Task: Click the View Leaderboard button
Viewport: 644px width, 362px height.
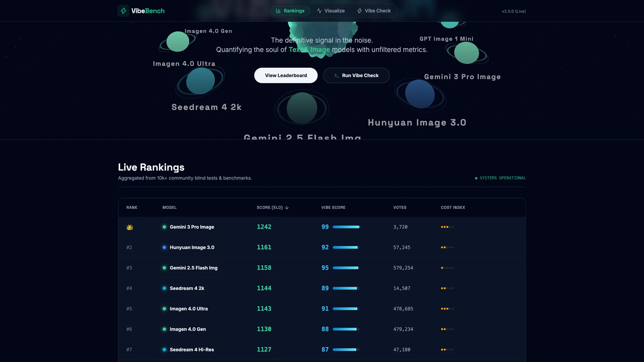Action: click(286, 75)
